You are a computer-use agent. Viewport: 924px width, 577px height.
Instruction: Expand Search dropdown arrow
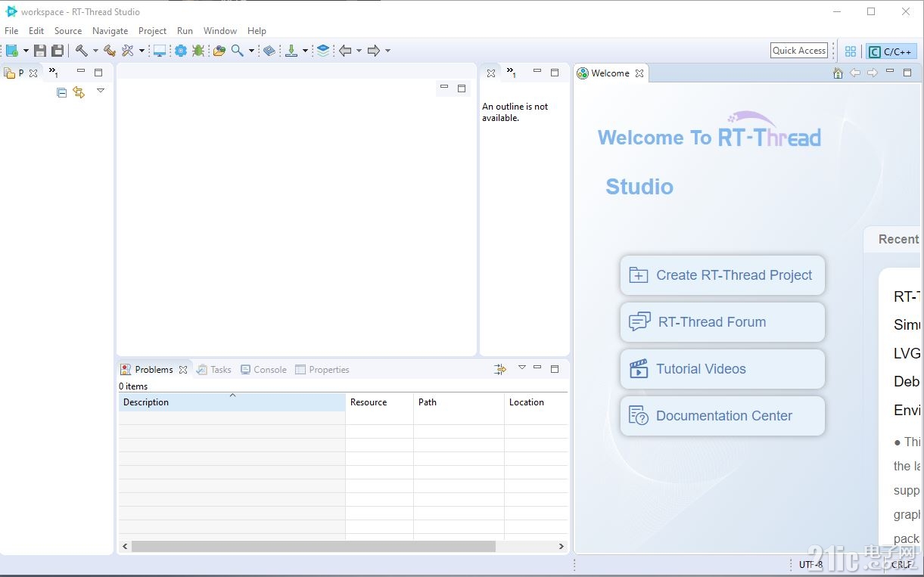click(x=251, y=51)
